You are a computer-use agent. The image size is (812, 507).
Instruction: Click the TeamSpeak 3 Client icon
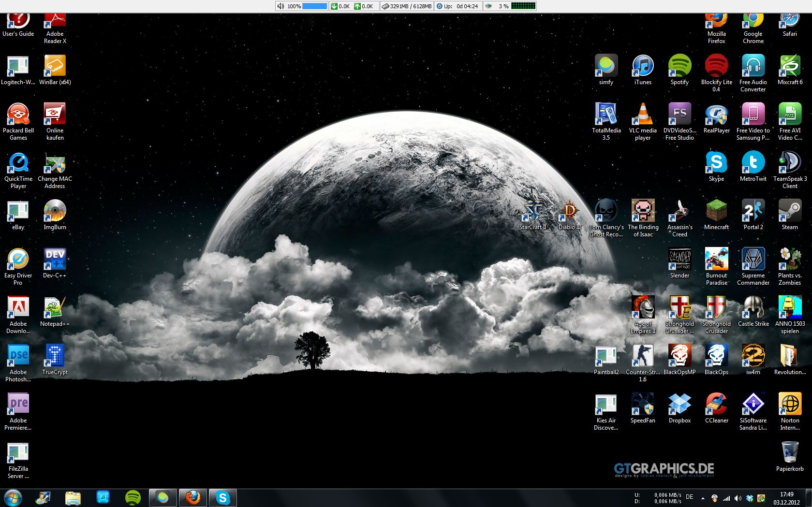pos(790,163)
